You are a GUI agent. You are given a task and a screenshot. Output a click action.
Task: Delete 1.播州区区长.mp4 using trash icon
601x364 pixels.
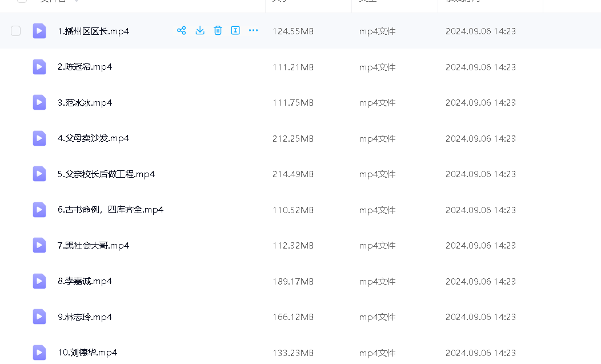click(218, 31)
